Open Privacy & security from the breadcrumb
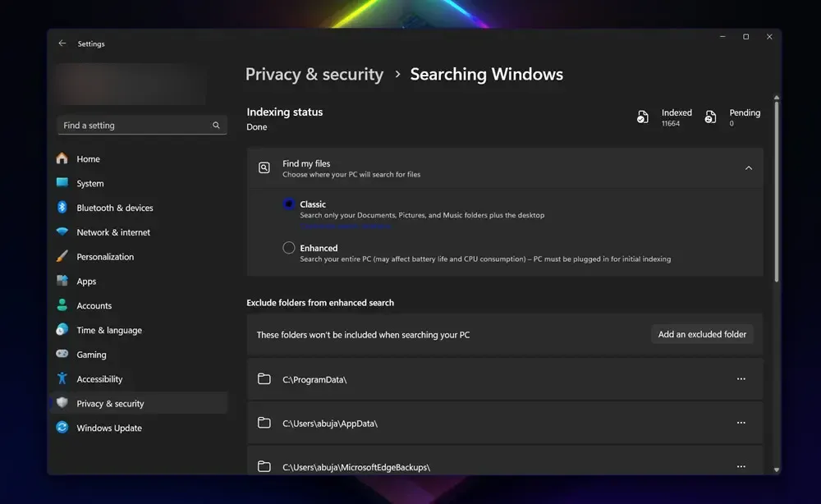821x504 pixels. point(314,74)
